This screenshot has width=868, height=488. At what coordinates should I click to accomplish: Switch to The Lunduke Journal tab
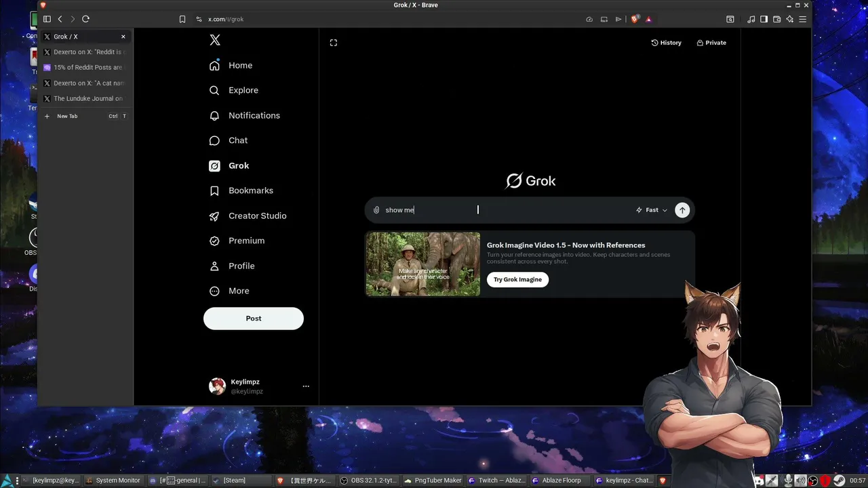pyautogui.click(x=85, y=99)
